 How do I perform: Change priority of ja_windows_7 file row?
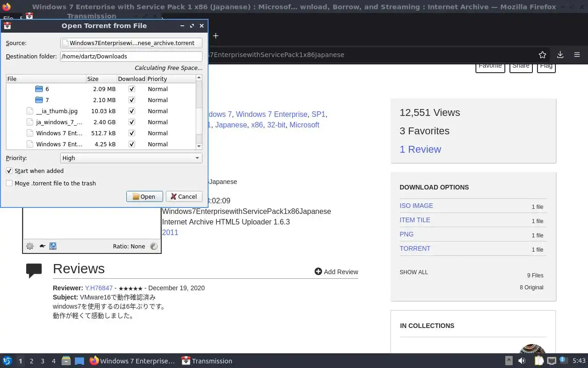158,122
